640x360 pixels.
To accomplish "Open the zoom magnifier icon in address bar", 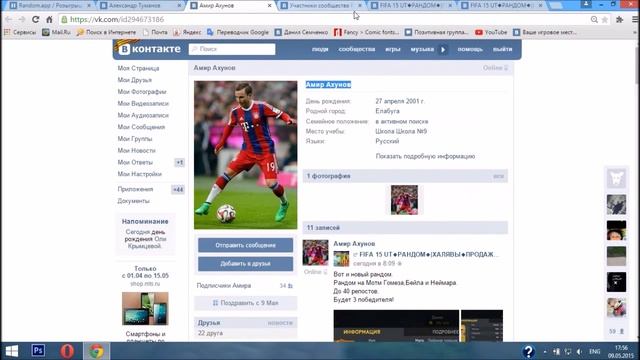I will coord(594,20).
